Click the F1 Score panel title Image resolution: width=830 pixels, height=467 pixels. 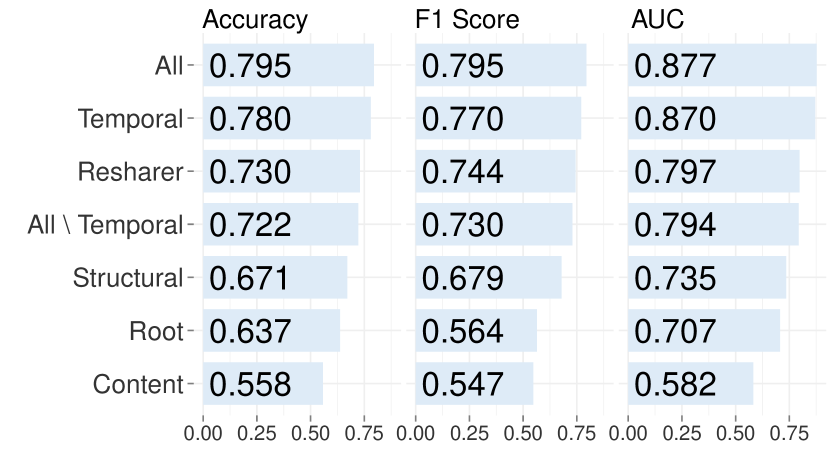click(467, 20)
